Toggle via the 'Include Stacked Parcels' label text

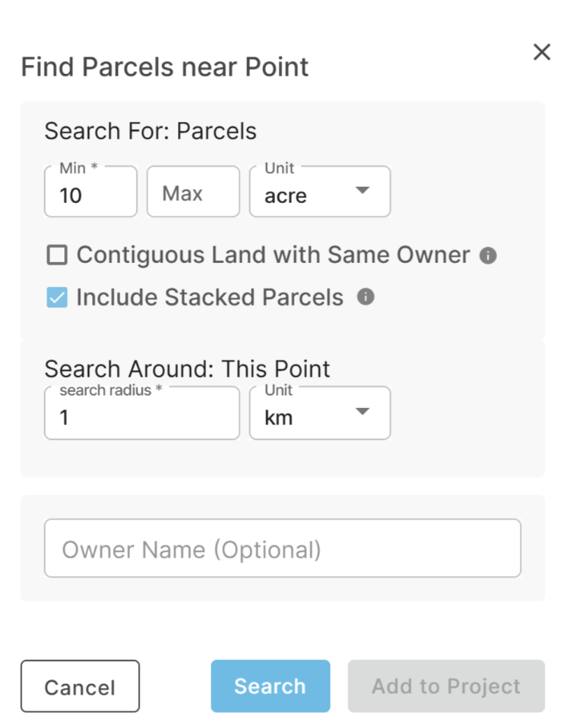click(x=209, y=297)
